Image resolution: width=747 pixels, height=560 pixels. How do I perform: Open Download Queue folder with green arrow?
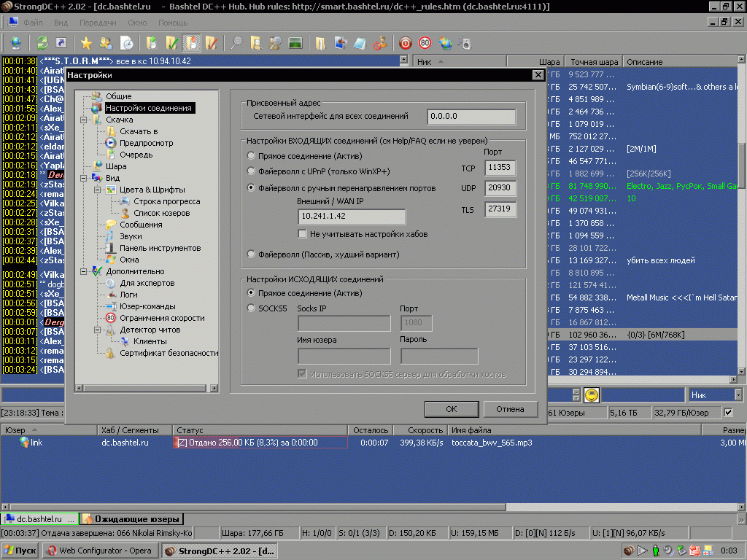pyautogui.click(x=152, y=43)
